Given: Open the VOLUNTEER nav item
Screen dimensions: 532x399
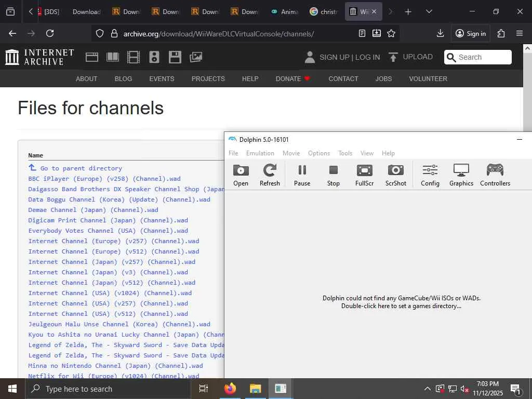Looking at the screenshot, I should coord(428,79).
